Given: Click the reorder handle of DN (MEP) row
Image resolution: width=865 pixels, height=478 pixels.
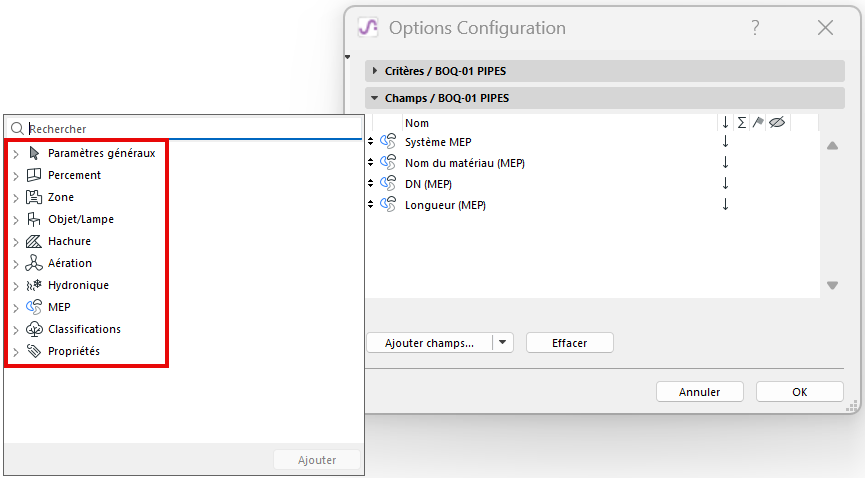Looking at the screenshot, I should tap(371, 184).
